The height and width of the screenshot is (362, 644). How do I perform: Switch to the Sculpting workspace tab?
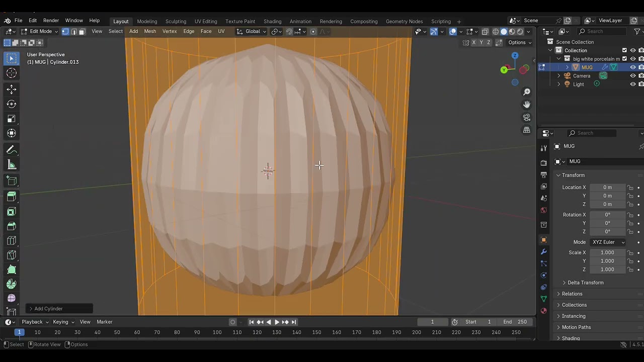[176, 21]
